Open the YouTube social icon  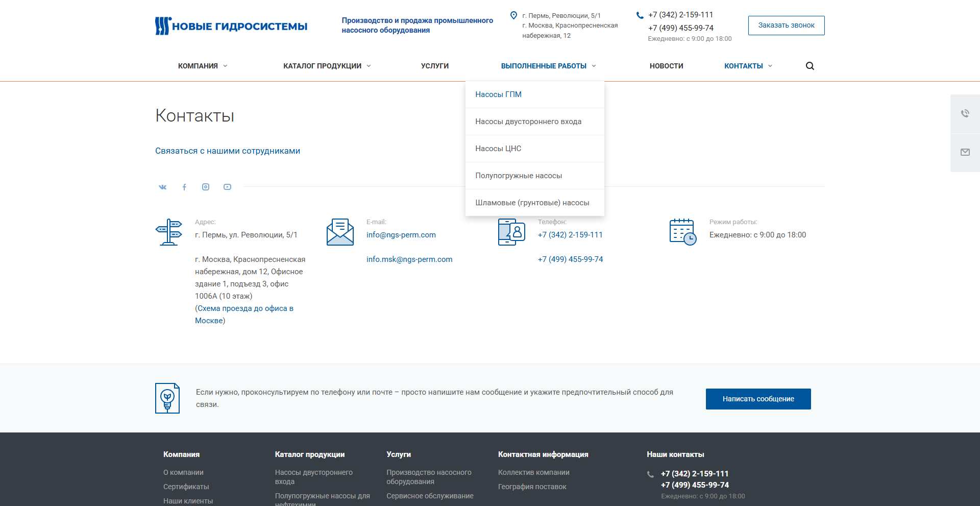[x=227, y=187]
